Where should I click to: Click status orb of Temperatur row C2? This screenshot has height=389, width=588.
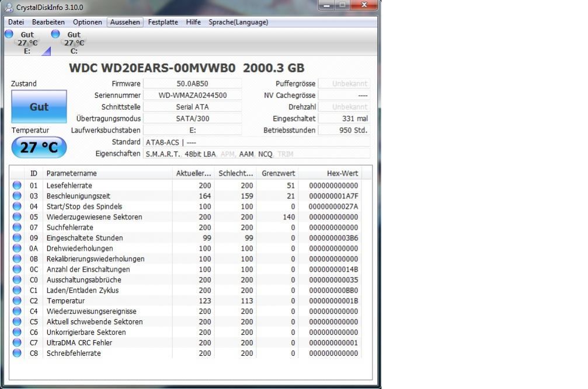tap(17, 300)
